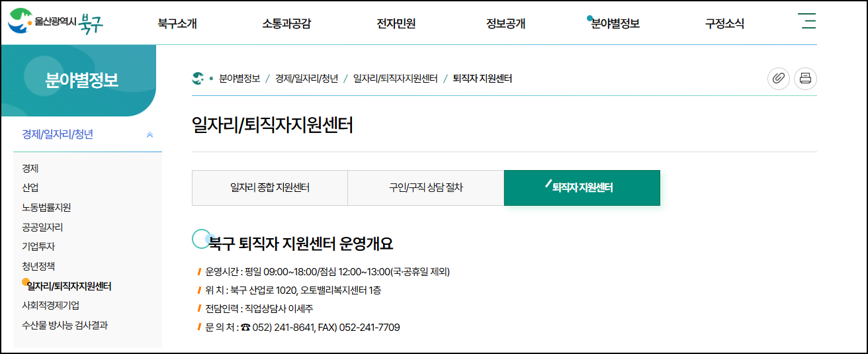Screen dimensions: 868x354
Task: Open the 사회적경제기업 sidebar item
Action: [51, 306]
